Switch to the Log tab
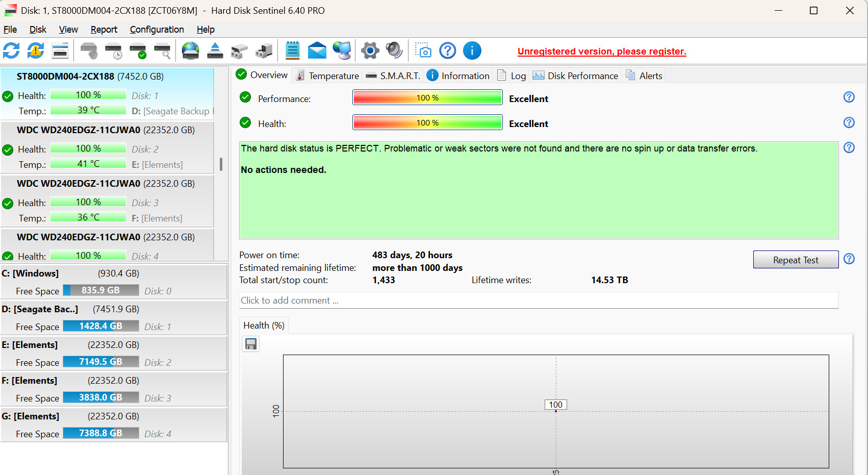The height and width of the screenshot is (475, 868). tap(512, 76)
